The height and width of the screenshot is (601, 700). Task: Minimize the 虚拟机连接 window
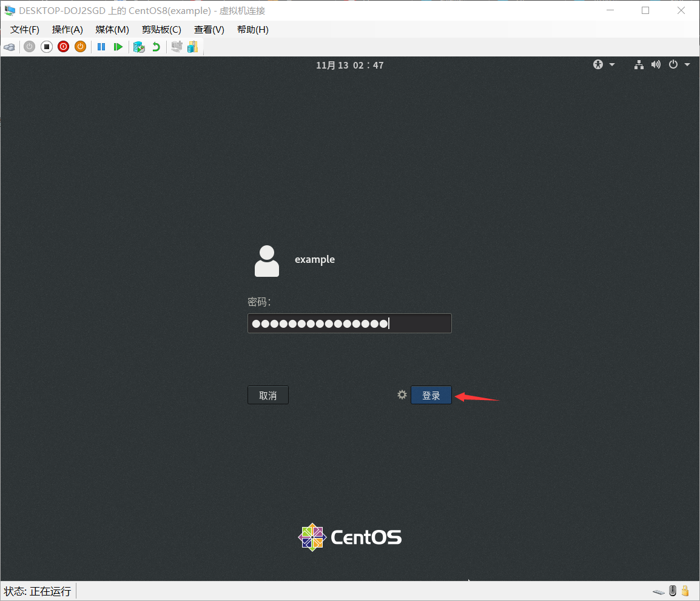coord(610,10)
